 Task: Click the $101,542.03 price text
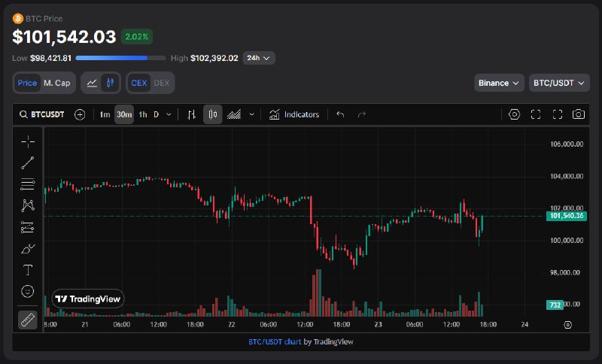(x=64, y=37)
